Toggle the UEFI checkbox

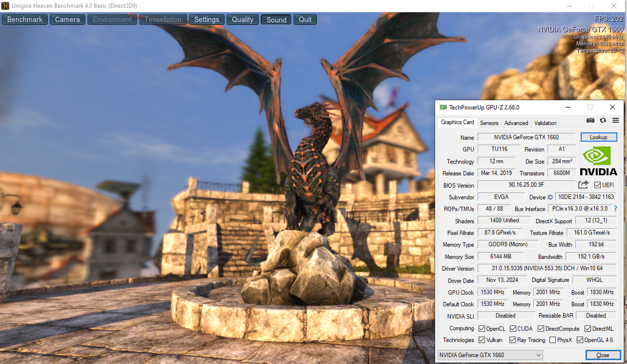tap(597, 185)
